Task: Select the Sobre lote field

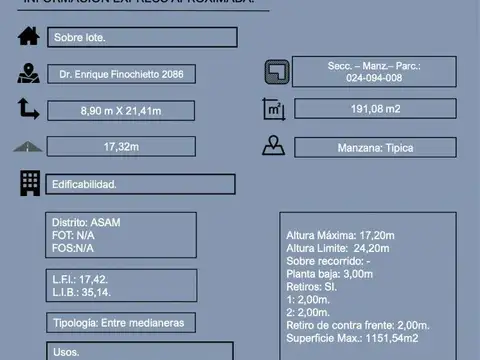Action: point(142,37)
